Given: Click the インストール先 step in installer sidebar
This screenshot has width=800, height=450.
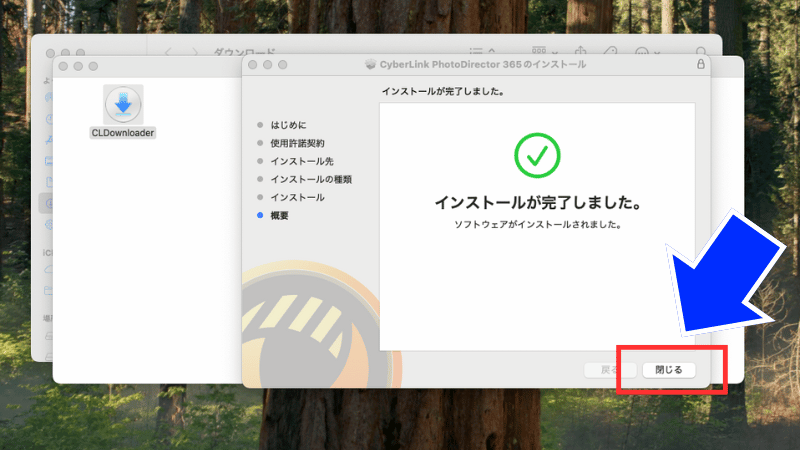Looking at the screenshot, I should point(302,161).
